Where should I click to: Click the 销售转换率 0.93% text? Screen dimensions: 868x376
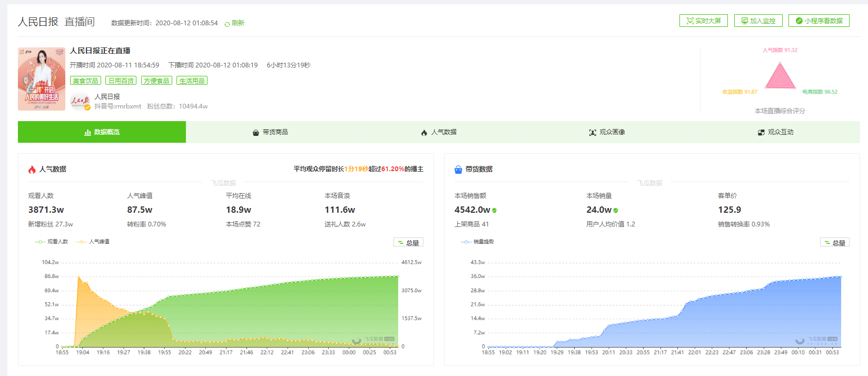tap(744, 224)
